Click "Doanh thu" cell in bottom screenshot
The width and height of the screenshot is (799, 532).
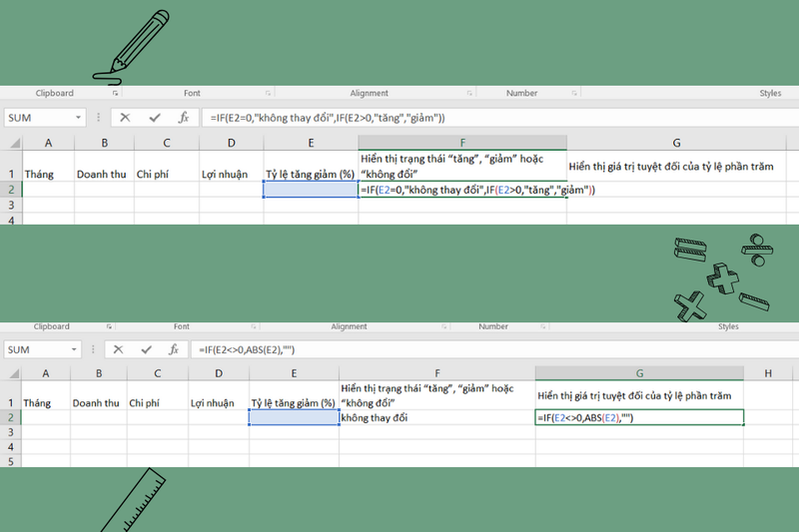99,395
